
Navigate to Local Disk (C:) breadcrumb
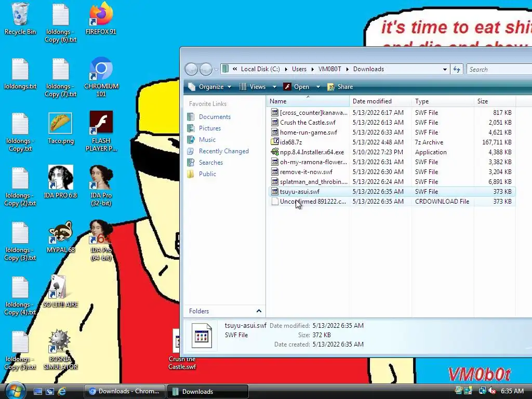260,69
